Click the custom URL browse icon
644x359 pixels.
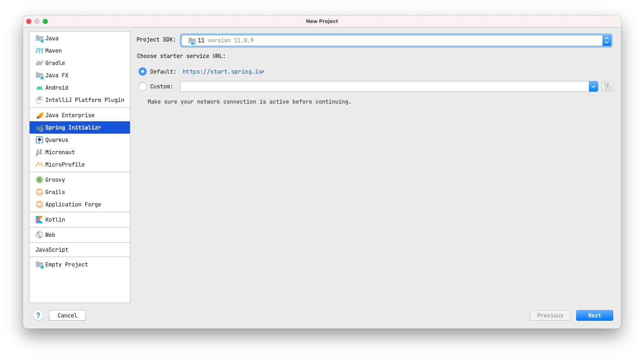607,86
